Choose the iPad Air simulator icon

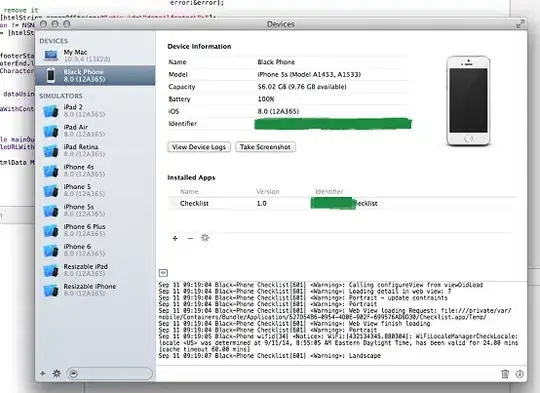pyautogui.click(x=51, y=131)
